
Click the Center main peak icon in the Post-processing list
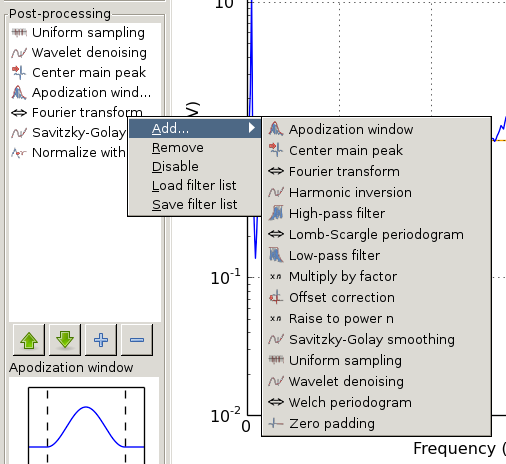[x=19, y=73]
